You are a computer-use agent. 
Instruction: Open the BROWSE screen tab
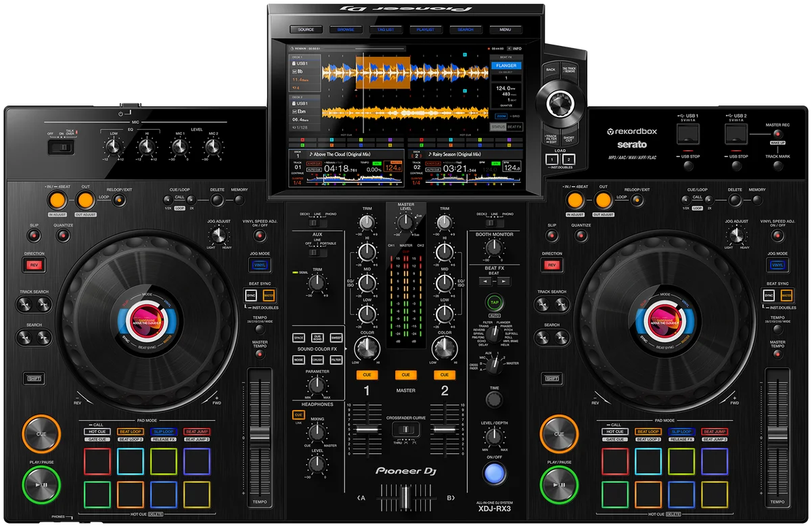pos(346,30)
